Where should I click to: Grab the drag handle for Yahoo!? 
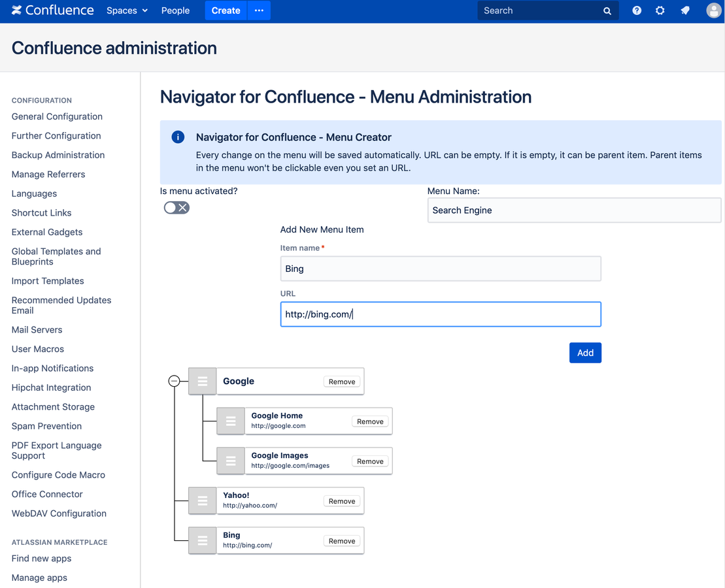pos(203,500)
